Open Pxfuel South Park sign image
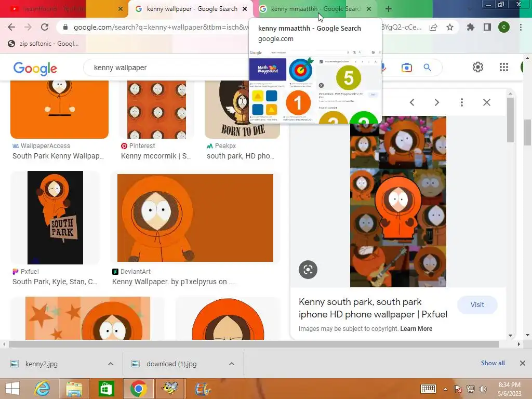532x399 pixels. 55,218
